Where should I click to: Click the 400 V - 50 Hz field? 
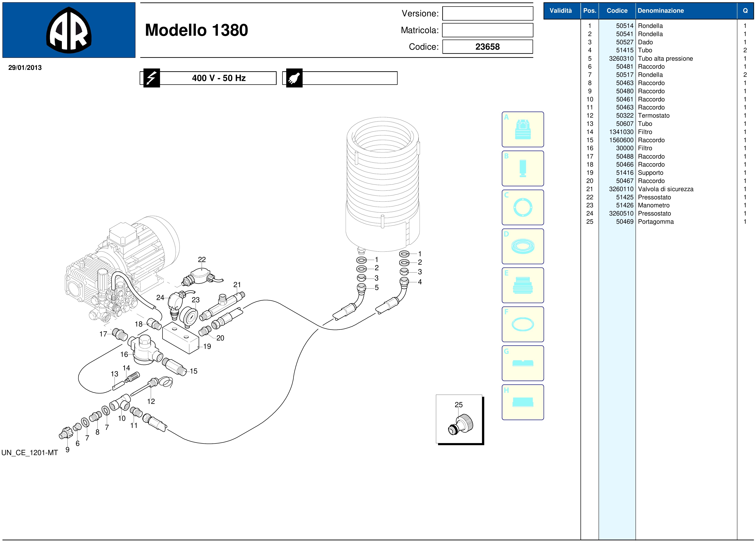point(218,78)
